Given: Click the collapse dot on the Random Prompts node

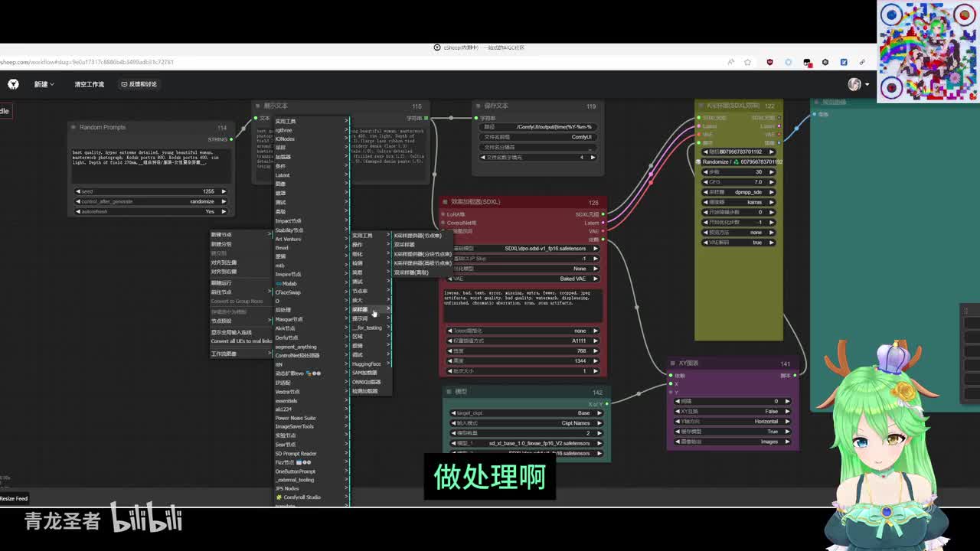Looking at the screenshot, I should pos(73,128).
